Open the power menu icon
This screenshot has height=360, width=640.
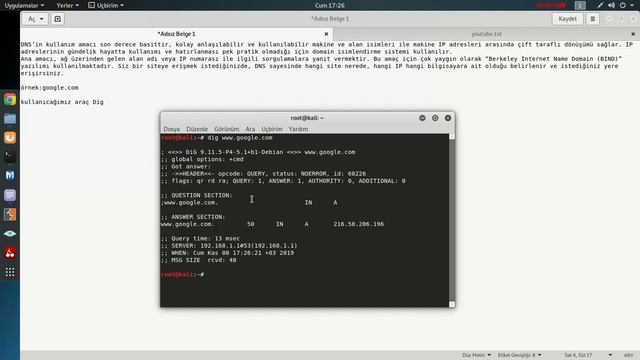[623, 5]
